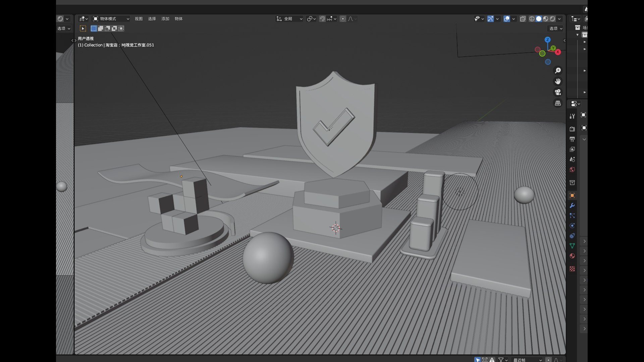Viewport: 644px width, 362px height.
Task: Toggle the camera view button
Action: tap(558, 92)
